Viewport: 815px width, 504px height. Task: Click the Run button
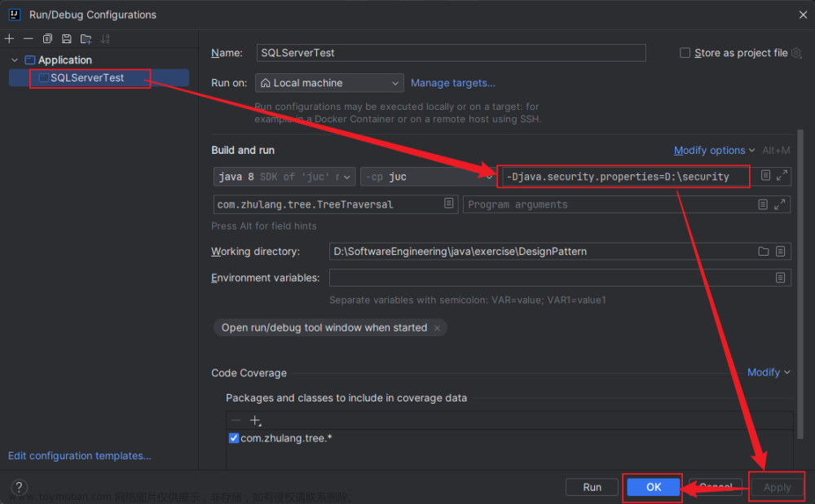tap(592, 488)
